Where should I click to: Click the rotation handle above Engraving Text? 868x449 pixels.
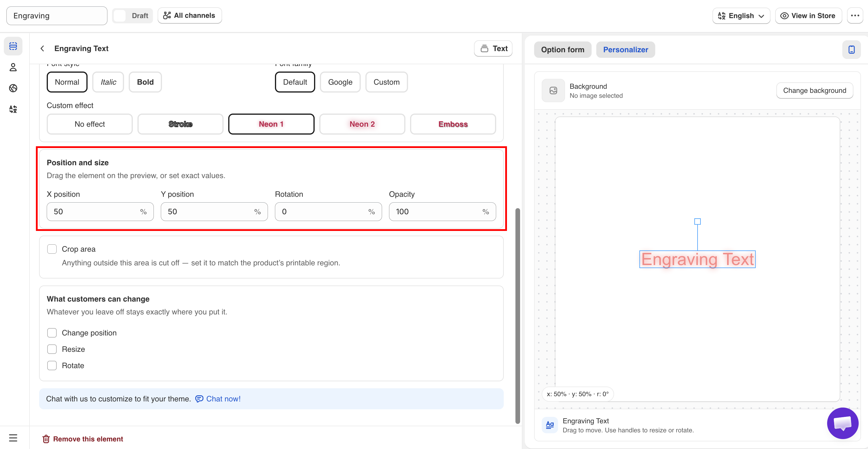(697, 222)
